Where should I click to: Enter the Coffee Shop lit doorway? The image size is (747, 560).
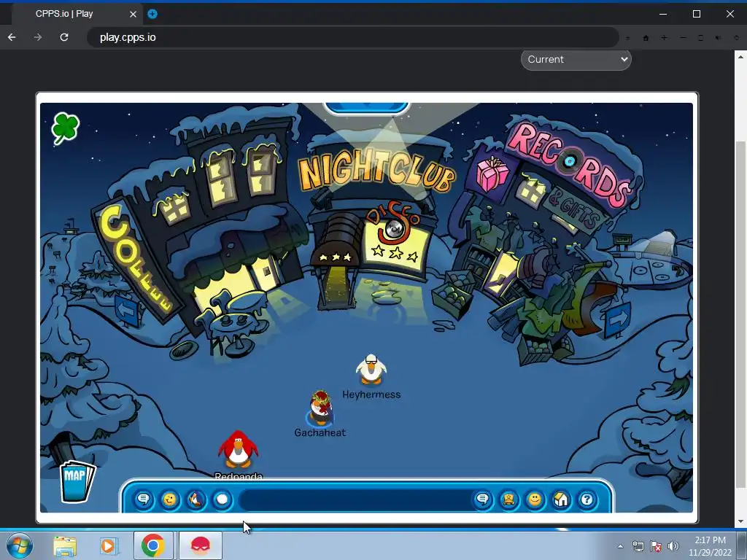[x=267, y=273]
